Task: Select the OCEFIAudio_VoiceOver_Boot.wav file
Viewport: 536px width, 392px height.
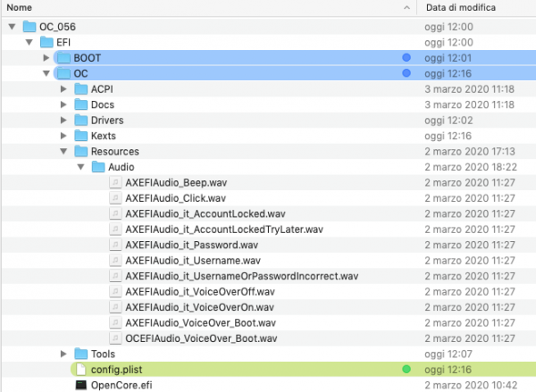Action: (x=201, y=338)
